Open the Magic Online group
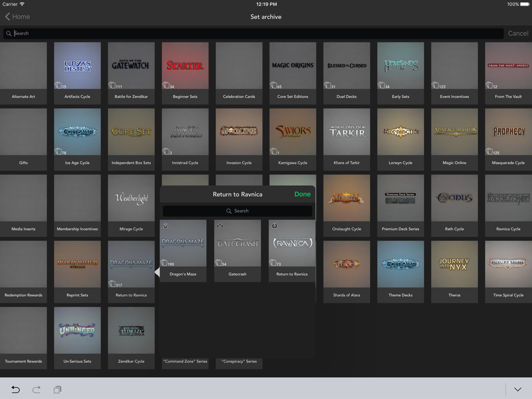The height and width of the screenshot is (399, 532). 455,139
